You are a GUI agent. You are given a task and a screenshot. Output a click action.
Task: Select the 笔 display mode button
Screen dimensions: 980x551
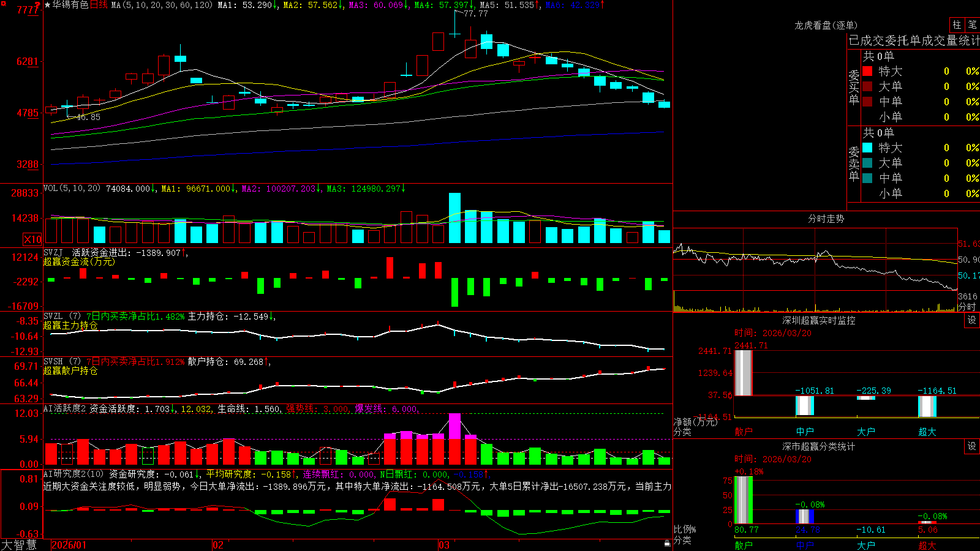coord(973,24)
